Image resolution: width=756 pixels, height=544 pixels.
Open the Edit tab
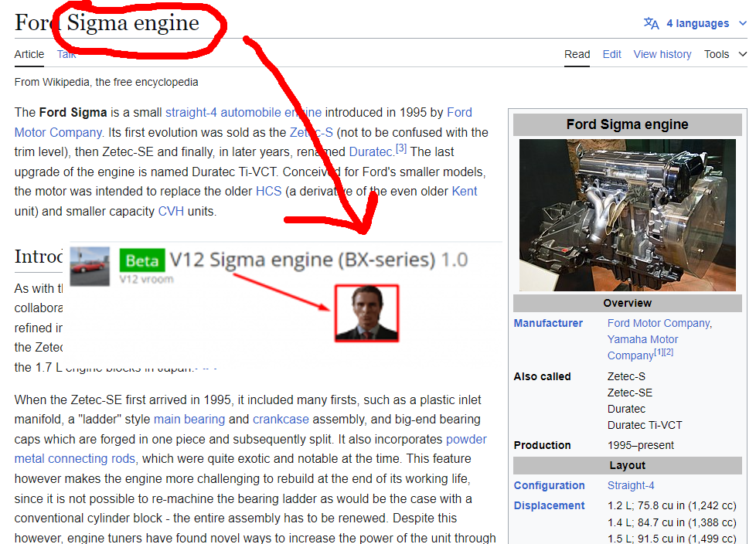612,54
